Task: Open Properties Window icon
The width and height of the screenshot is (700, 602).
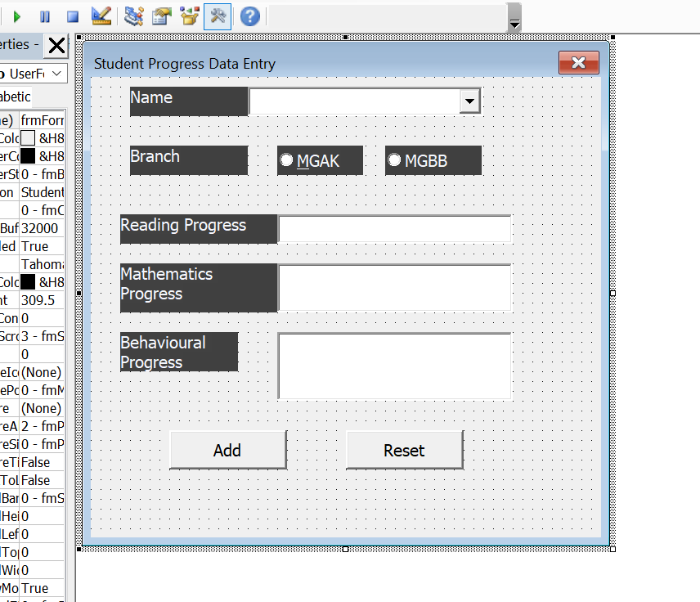Action: (162, 16)
